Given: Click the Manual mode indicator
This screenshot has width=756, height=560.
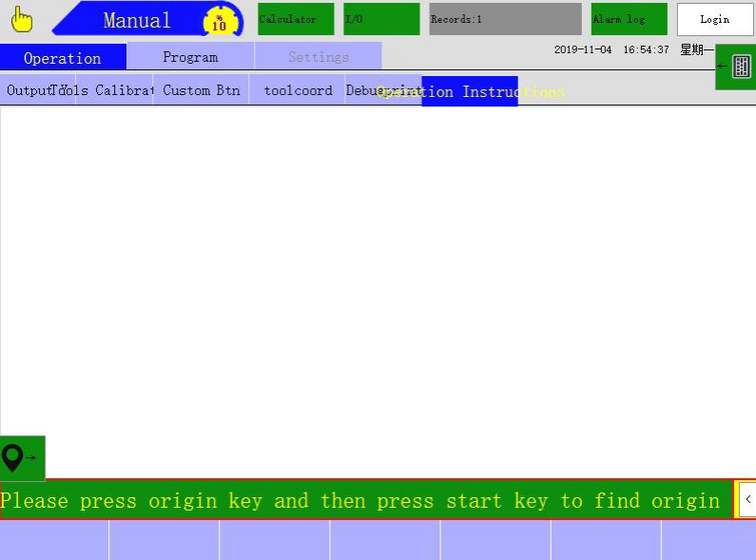Looking at the screenshot, I should pyautogui.click(x=137, y=21).
